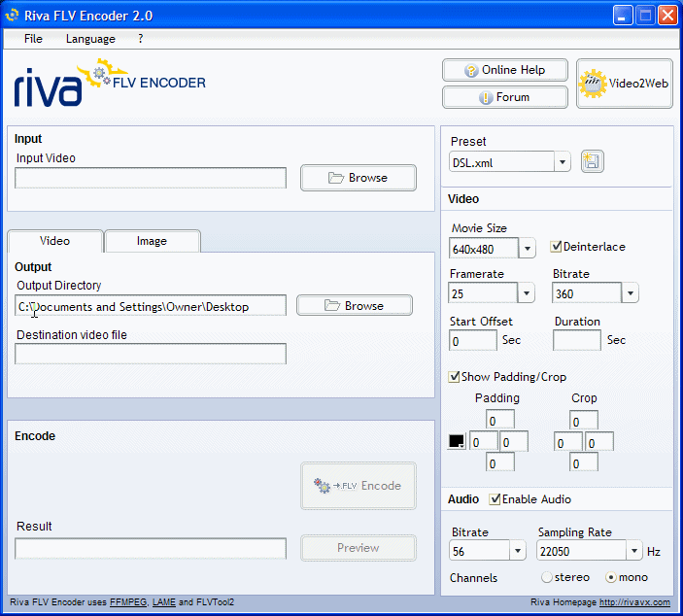The width and height of the screenshot is (683, 616).
Task: Open Video2Web with the clapperboard gear button
Action: pos(624,84)
